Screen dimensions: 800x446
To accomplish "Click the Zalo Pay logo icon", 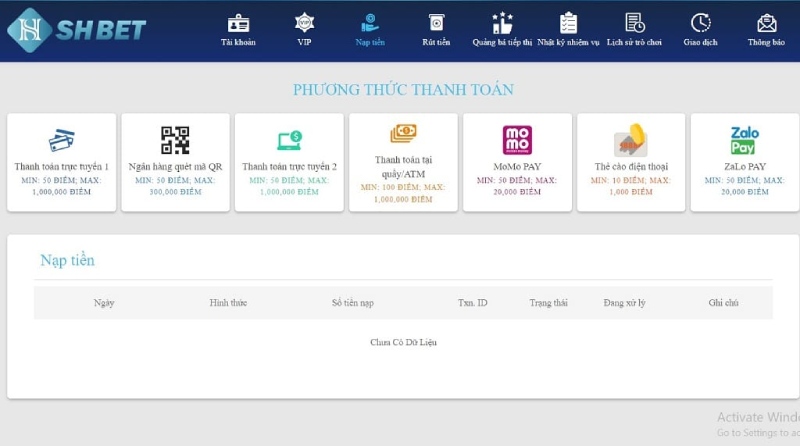I will point(745,140).
